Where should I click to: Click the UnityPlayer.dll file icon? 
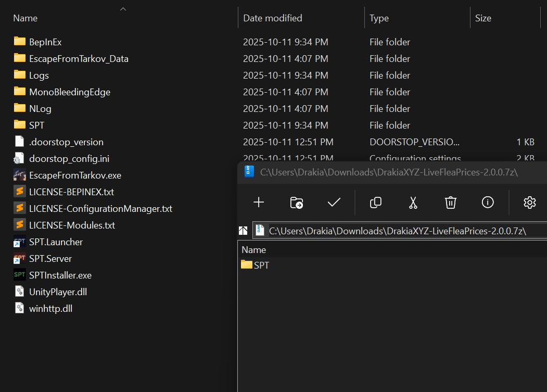(x=20, y=292)
